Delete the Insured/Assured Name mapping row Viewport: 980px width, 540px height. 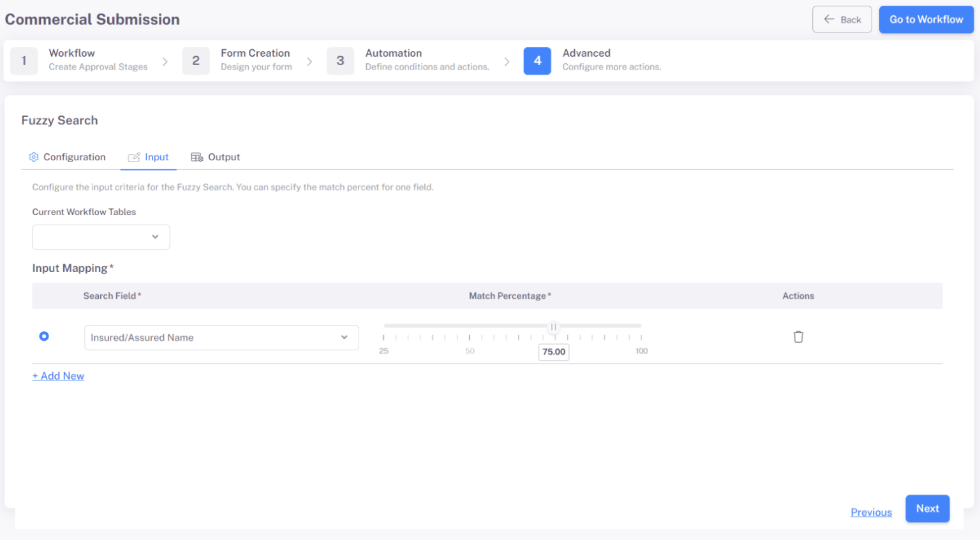click(x=798, y=336)
